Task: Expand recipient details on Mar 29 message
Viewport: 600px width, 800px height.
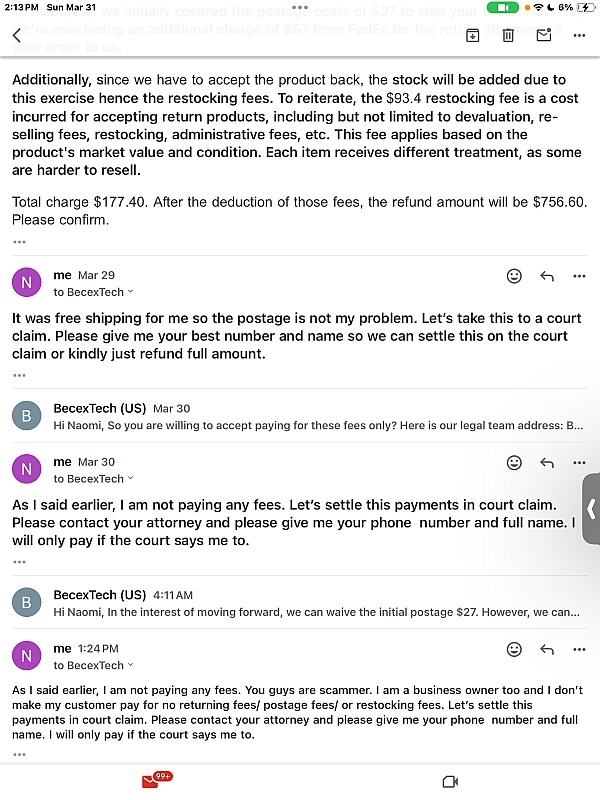Action: 131,292
